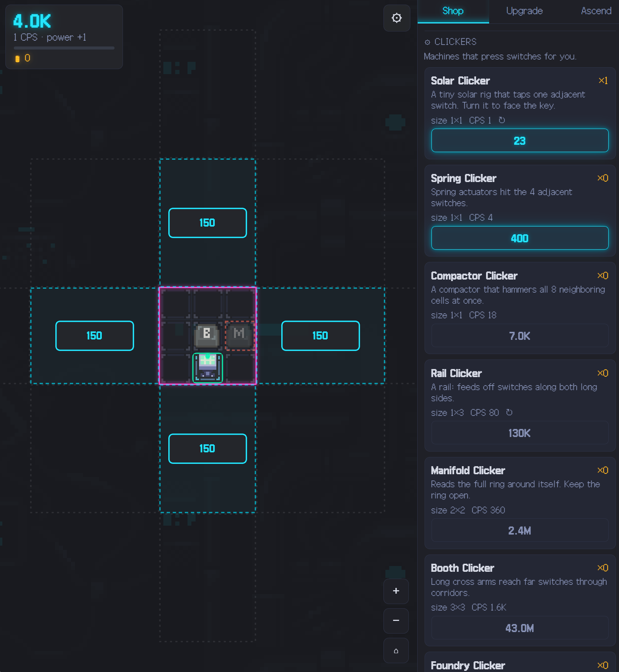Click the Rail Clicker title

pyautogui.click(x=456, y=373)
